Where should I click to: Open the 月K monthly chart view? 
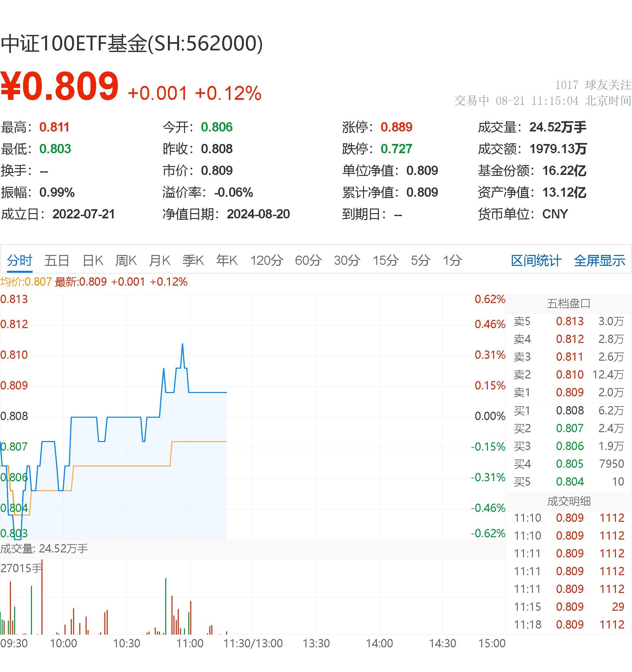159,261
